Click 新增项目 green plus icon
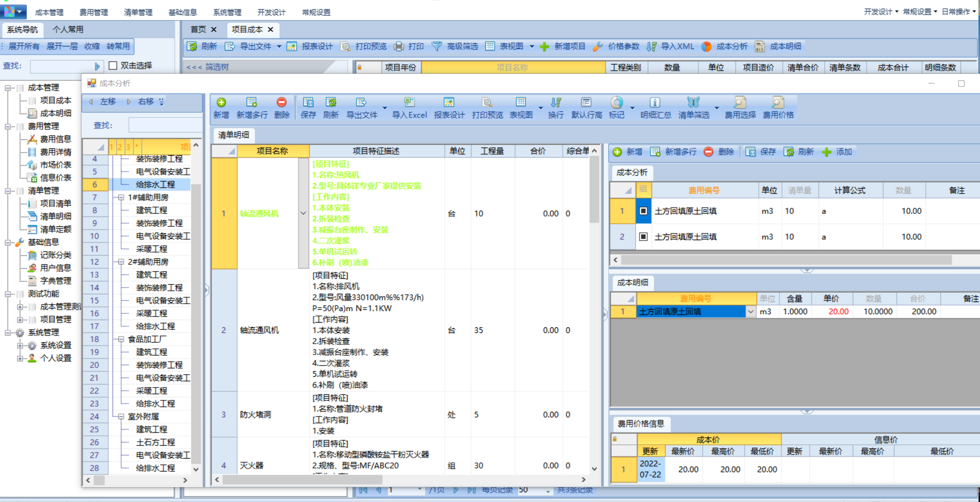This screenshot has width=980, height=502. (x=544, y=46)
